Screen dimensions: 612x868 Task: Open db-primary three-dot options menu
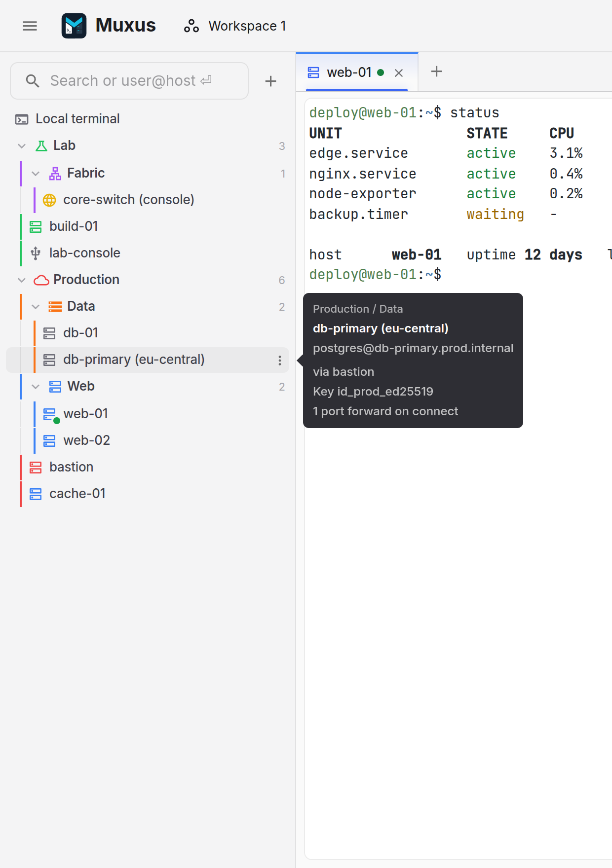pyautogui.click(x=280, y=360)
